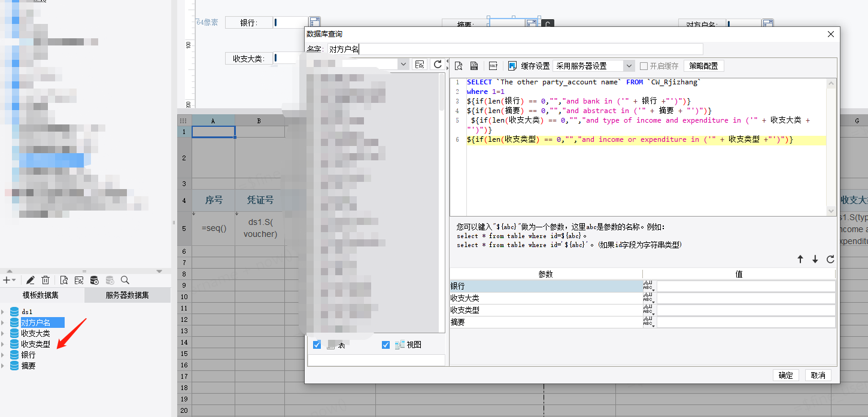Click the refresh icon beside database dropdown

(438, 65)
